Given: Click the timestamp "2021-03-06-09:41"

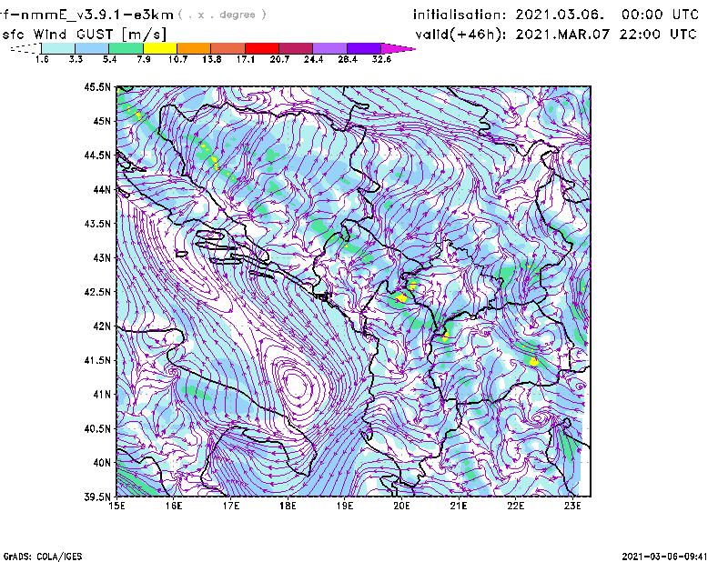Looking at the screenshot, I should point(664,557).
